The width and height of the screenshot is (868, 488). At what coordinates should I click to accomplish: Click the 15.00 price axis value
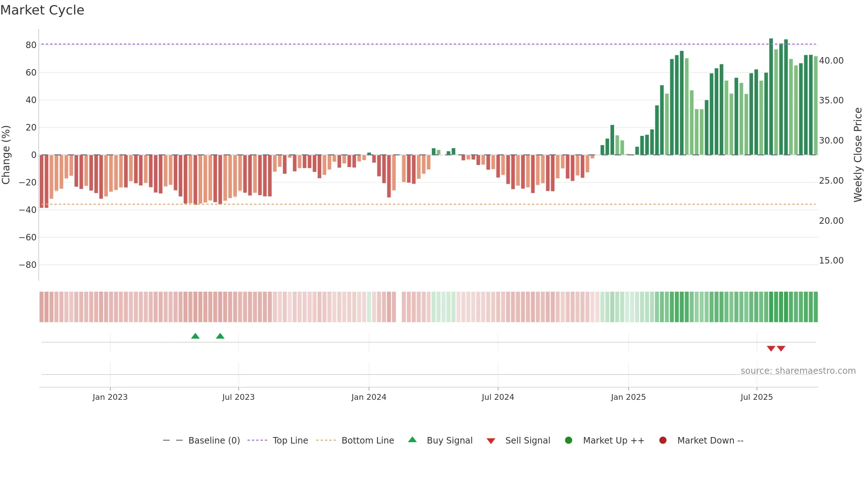click(x=831, y=261)
